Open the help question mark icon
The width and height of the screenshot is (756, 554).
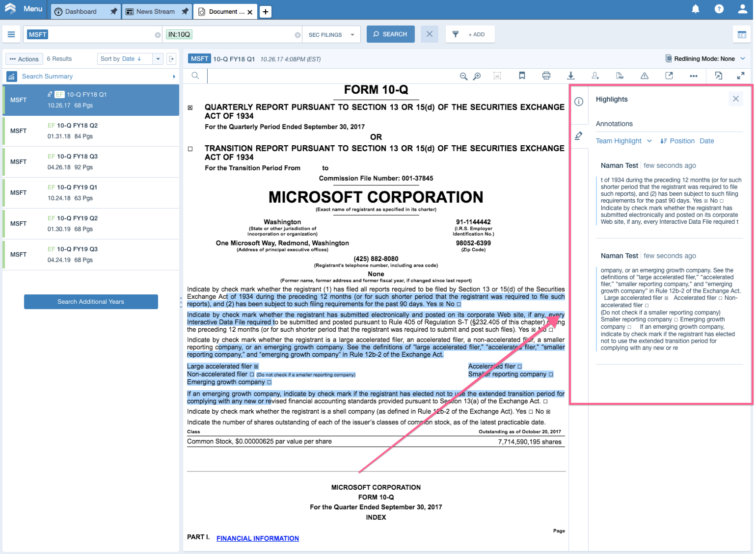(x=719, y=9)
